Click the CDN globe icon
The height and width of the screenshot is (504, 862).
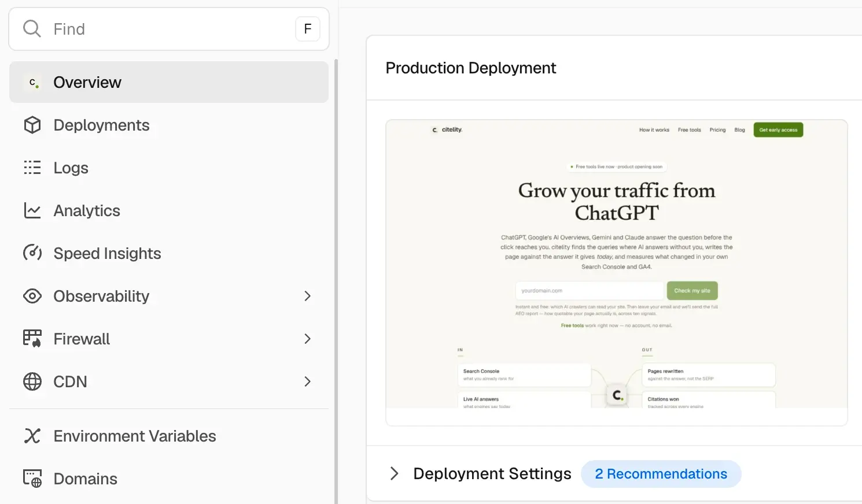click(32, 381)
